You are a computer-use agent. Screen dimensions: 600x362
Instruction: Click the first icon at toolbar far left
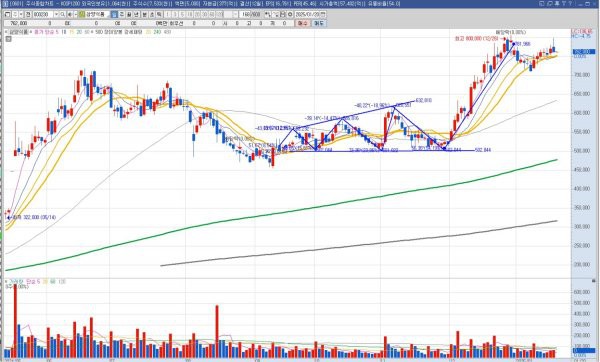point(7,14)
